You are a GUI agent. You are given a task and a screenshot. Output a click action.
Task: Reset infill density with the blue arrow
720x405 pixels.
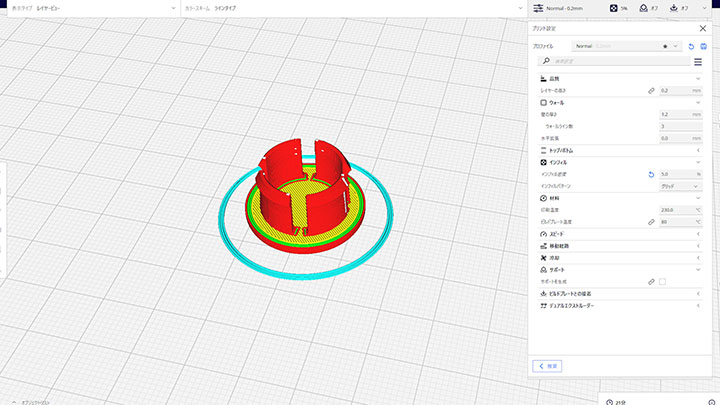click(651, 174)
